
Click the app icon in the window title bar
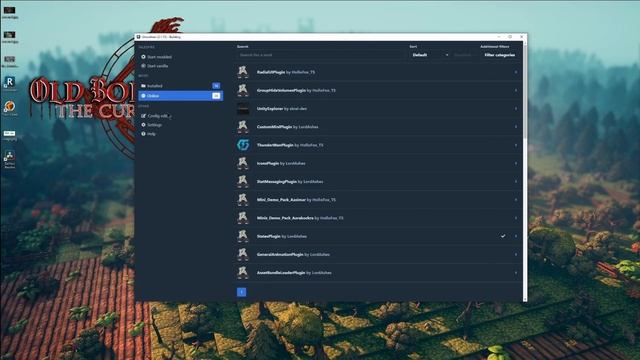[138, 37]
